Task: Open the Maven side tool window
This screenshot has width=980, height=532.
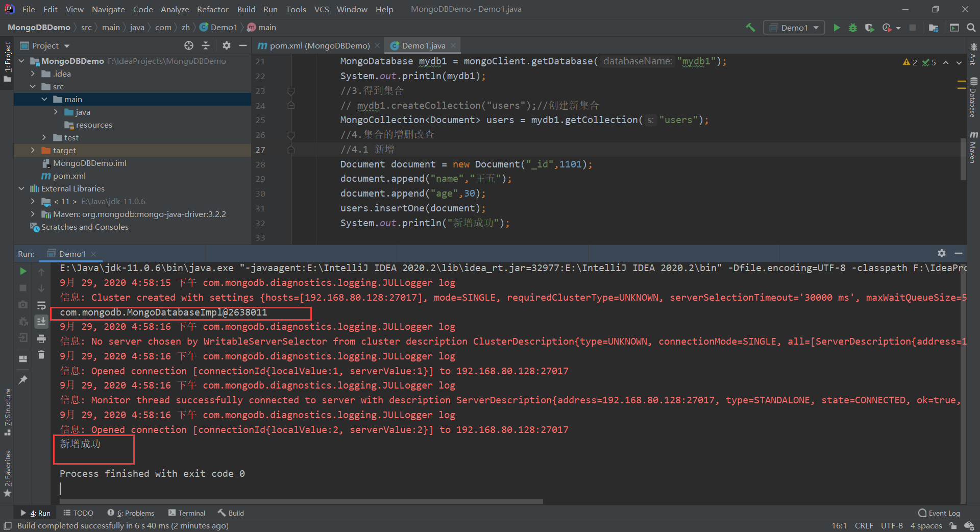Action: pyautogui.click(x=973, y=147)
